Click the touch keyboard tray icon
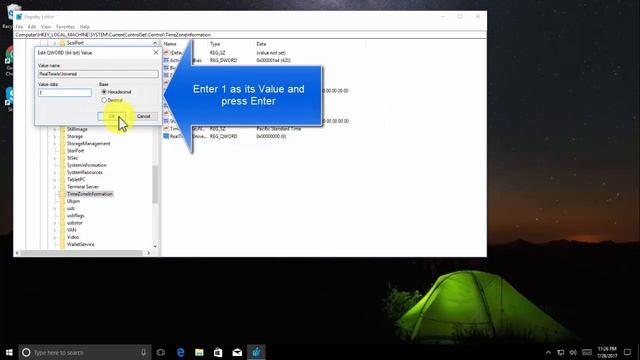The image size is (640, 360). click(x=587, y=352)
